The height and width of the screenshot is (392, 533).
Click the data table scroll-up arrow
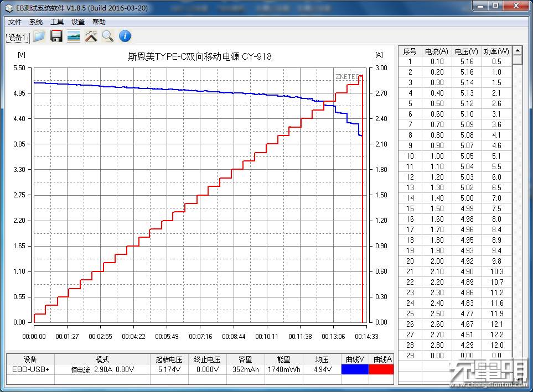click(x=518, y=51)
